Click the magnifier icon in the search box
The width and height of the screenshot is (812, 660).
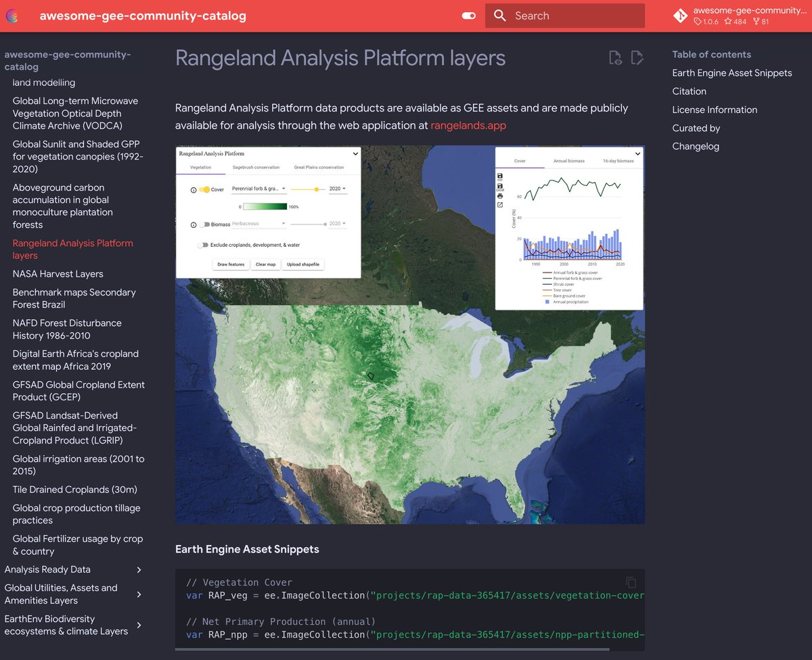[500, 16]
